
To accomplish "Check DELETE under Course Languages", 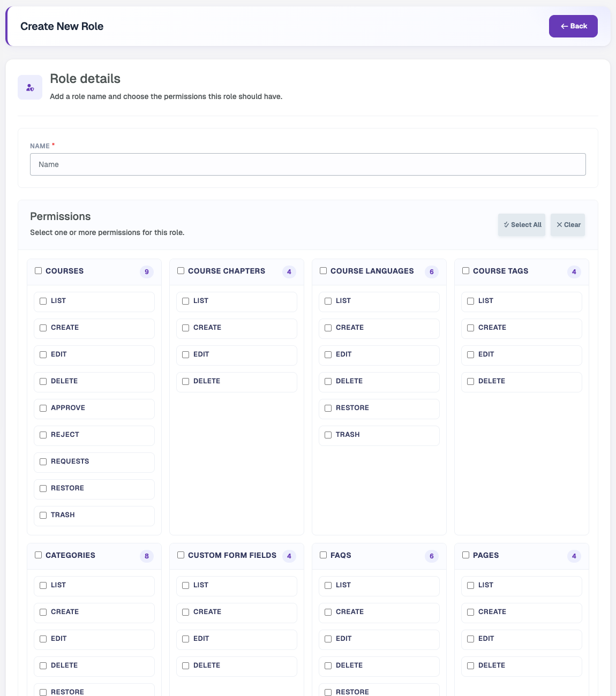I will pos(328,382).
